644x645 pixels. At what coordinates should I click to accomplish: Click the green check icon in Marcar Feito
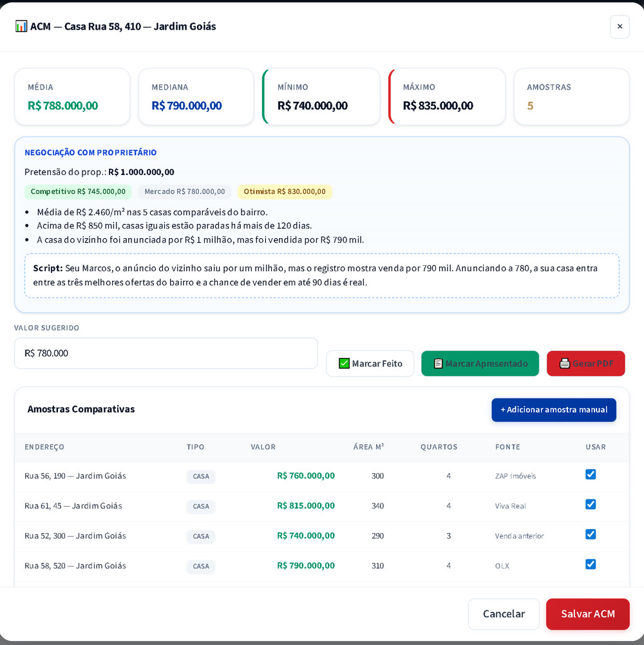(x=344, y=363)
